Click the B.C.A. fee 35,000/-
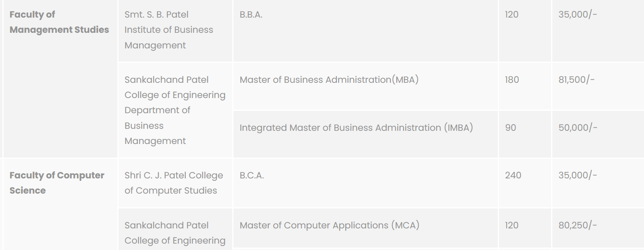Viewport: 644px width, 250px height. pos(578,175)
